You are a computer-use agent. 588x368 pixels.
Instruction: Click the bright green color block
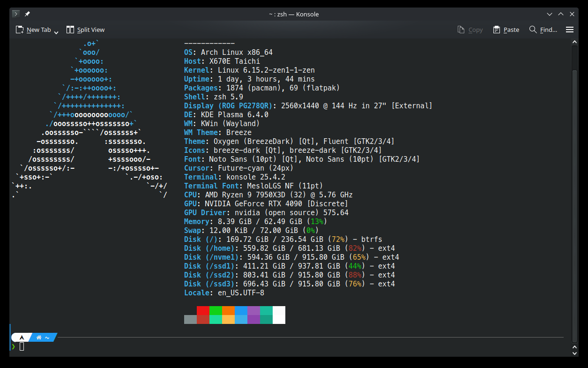216,310
